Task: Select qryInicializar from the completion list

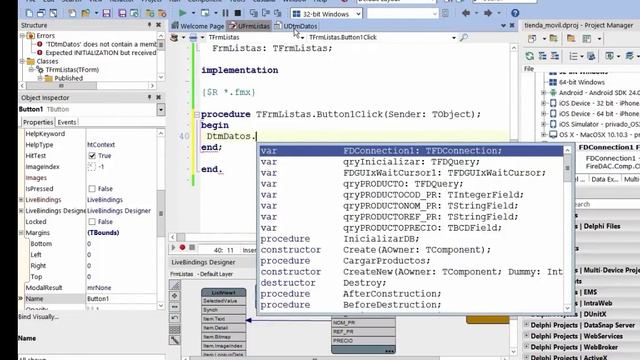Action: tap(411, 162)
